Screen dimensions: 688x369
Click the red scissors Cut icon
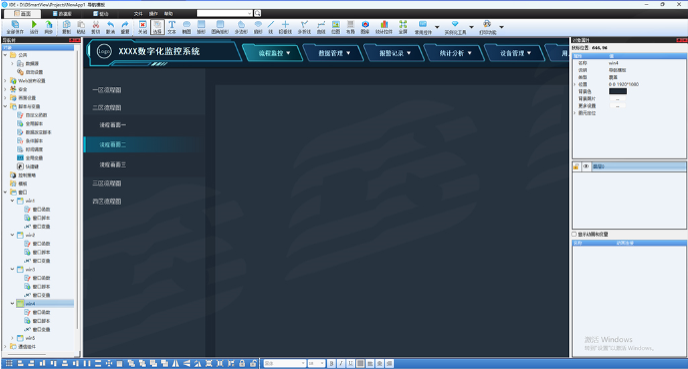[95, 27]
